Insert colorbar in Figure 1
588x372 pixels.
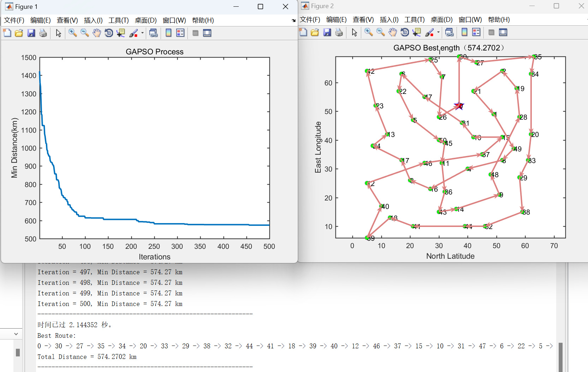[x=168, y=33]
